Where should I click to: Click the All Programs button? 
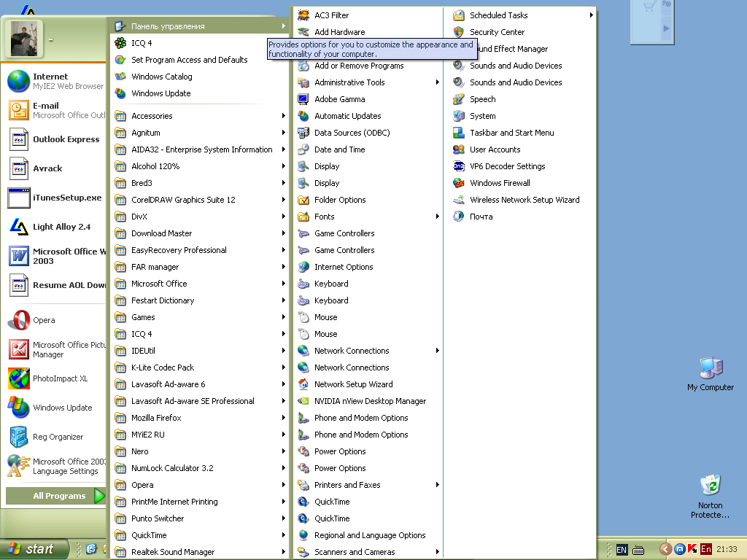(55, 496)
